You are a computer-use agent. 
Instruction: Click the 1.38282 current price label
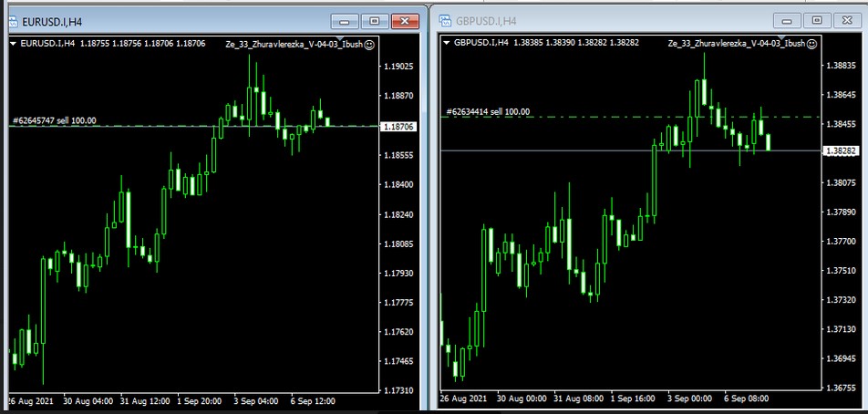[841, 150]
